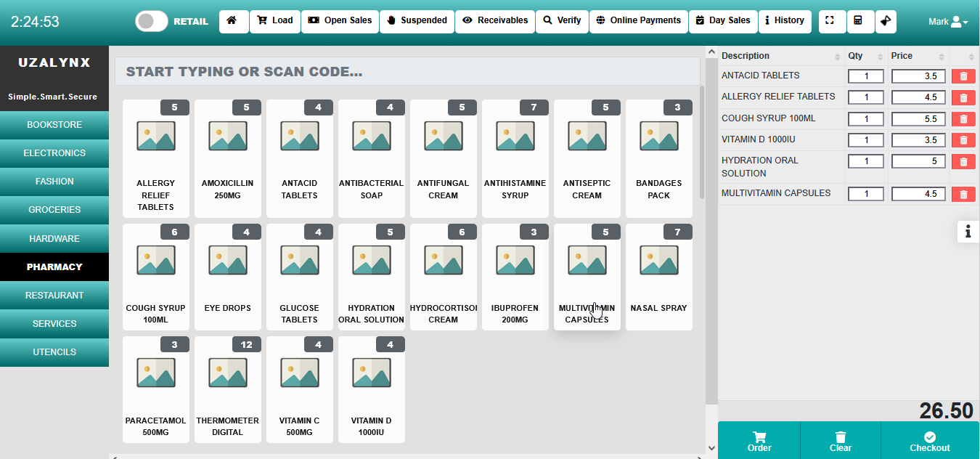
Task: Open the calculator icon
Action: (859, 21)
